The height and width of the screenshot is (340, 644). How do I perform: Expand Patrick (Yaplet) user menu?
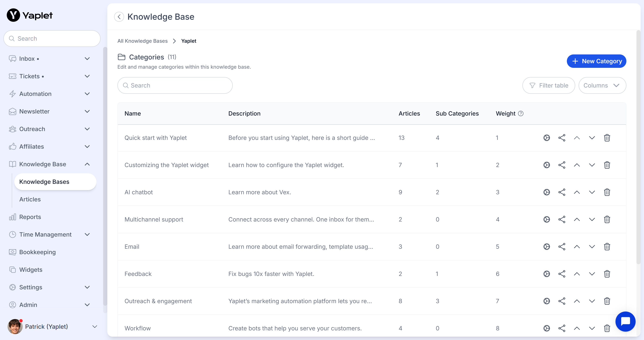95,327
